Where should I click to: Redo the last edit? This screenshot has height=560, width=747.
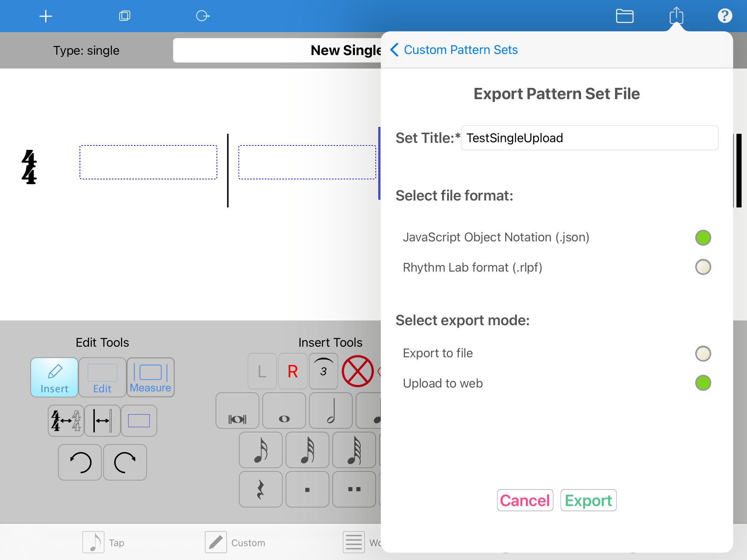[x=125, y=462]
